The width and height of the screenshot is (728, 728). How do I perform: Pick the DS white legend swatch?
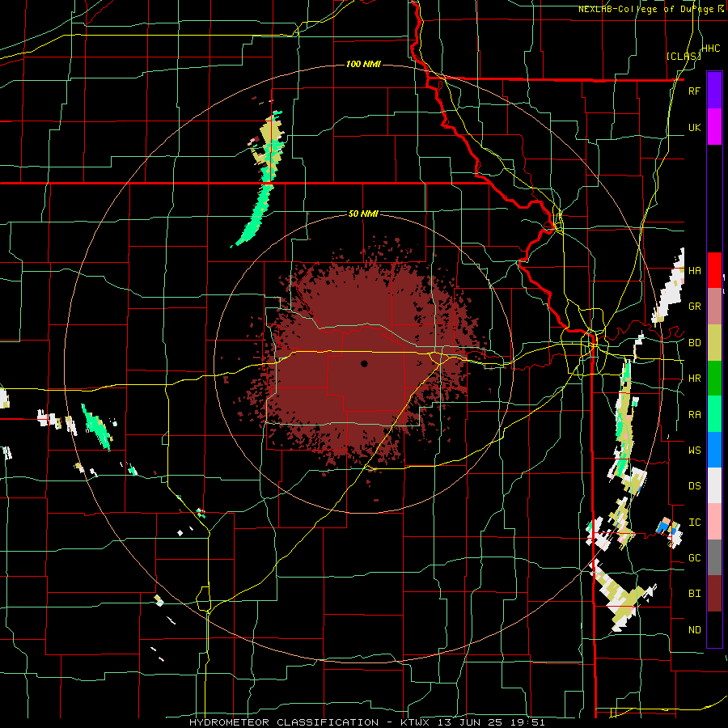coord(714,486)
